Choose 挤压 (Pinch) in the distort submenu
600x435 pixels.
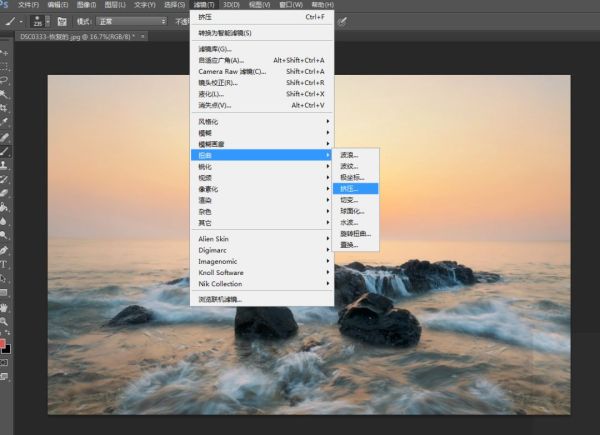[355, 189]
